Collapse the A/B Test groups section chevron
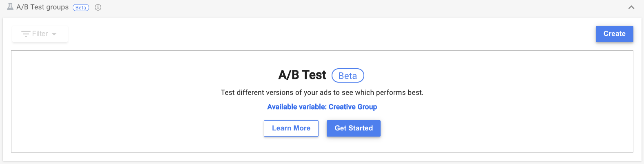This screenshot has height=164, width=644. point(631,7)
